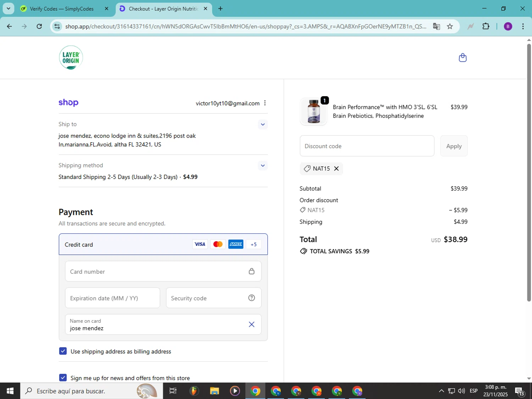Click the page vertical scrollbar

coord(529,173)
